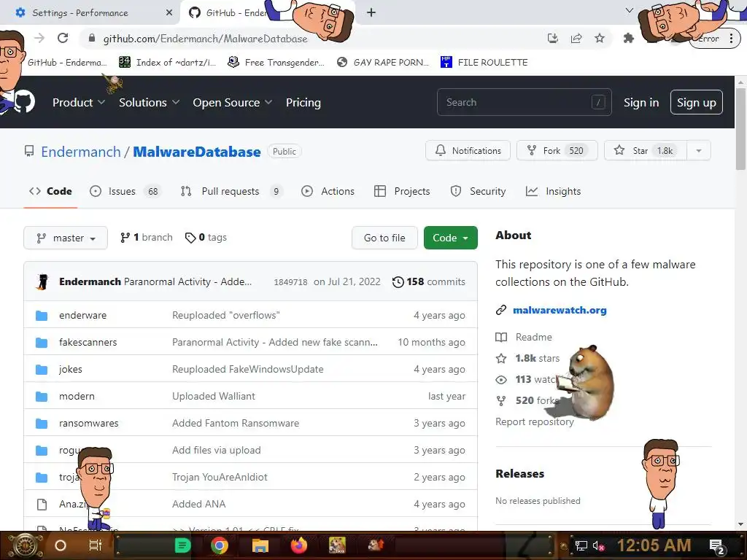747x560 pixels.
Task: Close the Settings - Performance tab
Action: tap(169, 13)
